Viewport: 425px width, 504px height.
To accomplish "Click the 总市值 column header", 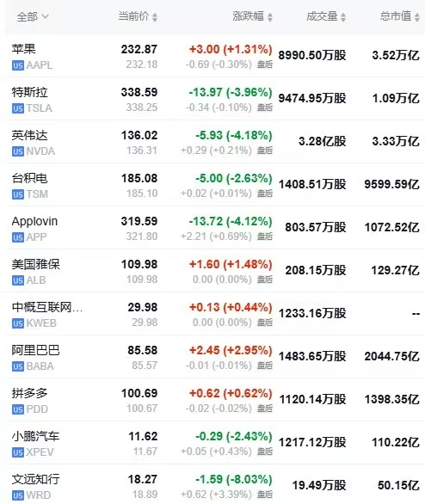I will [x=396, y=16].
